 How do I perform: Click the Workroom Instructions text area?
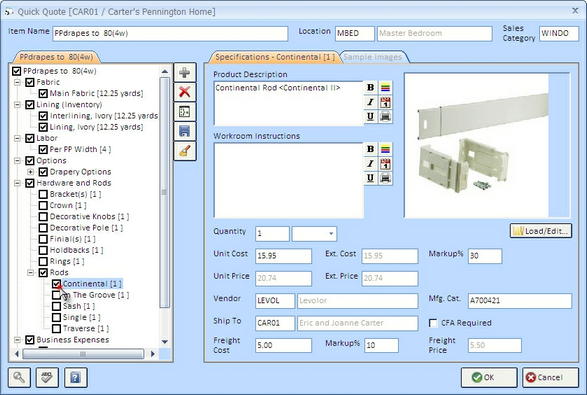click(x=288, y=180)
